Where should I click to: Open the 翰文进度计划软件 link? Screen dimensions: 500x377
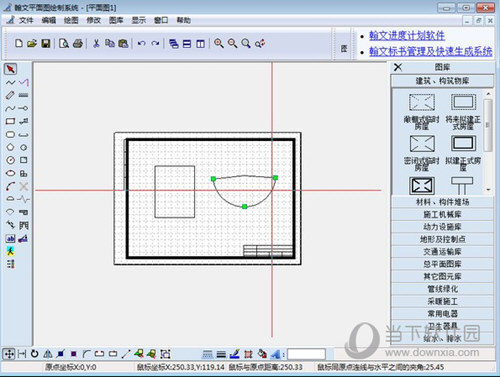[x=407, y=36]
